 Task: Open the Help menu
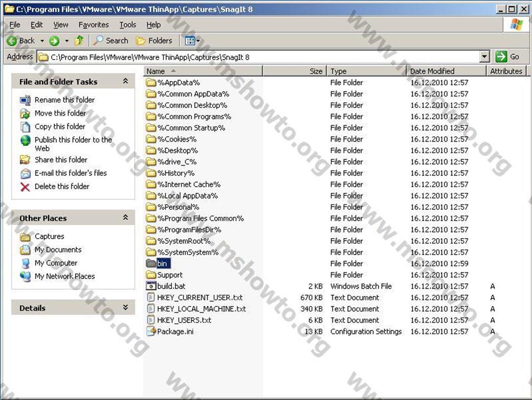coord(154,25)
